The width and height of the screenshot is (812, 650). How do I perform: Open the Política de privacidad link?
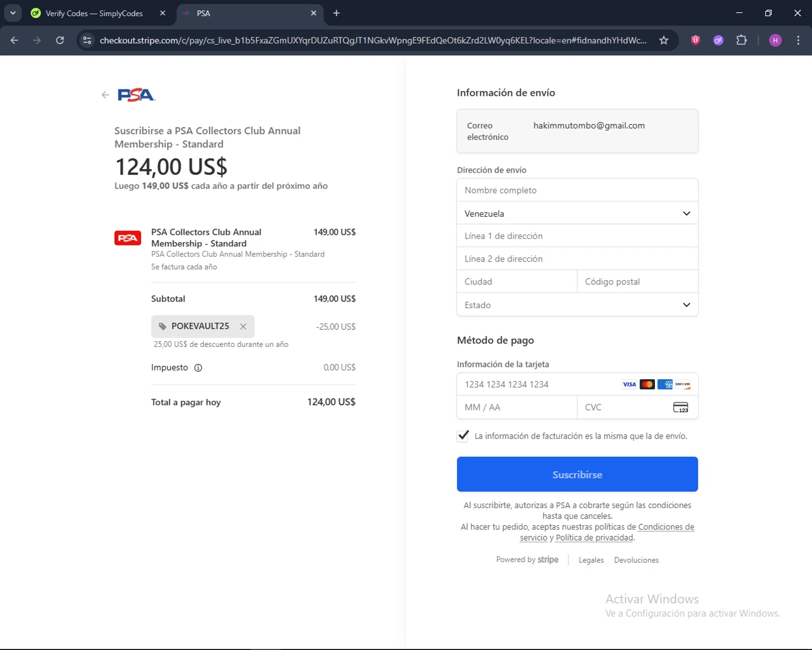[x=594, y=538]
